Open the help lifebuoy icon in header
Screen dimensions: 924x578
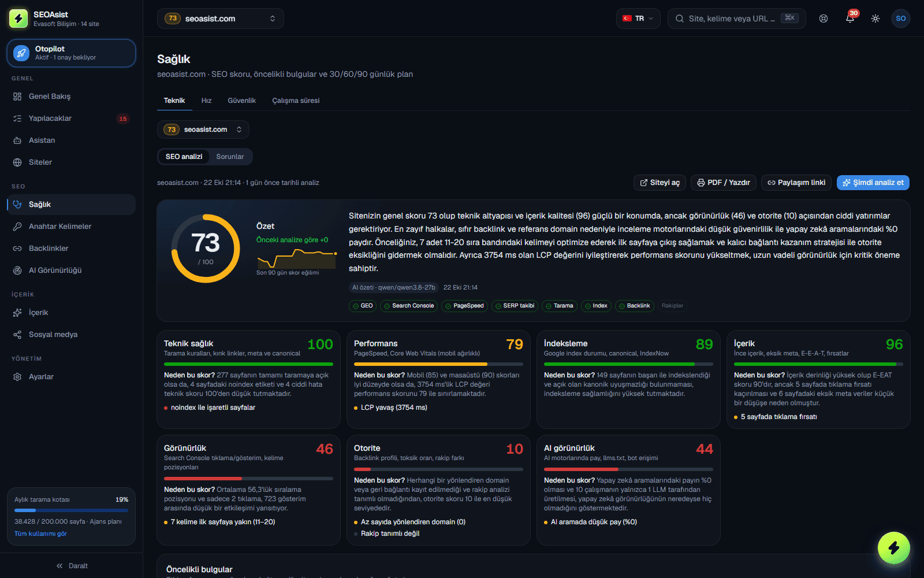click(824, 18)
